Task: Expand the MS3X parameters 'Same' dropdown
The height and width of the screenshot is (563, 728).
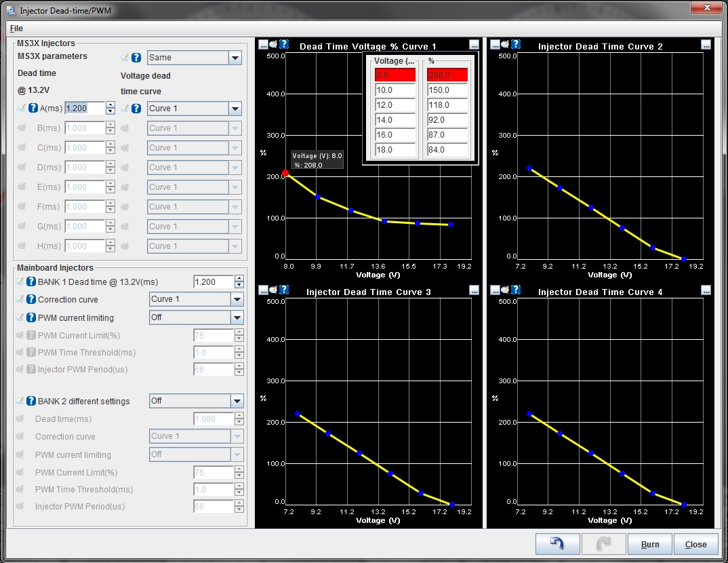Action: [x=235, y=58]
